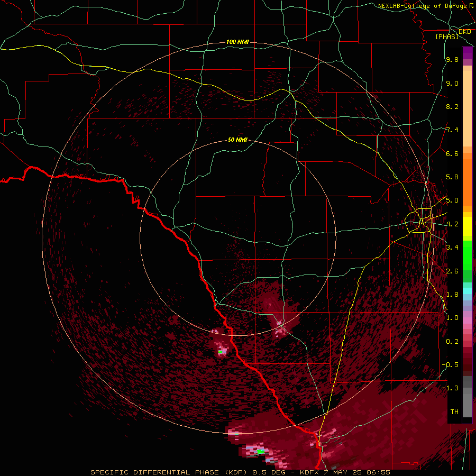Click the DKD label above the color scale

click(465, 32)
